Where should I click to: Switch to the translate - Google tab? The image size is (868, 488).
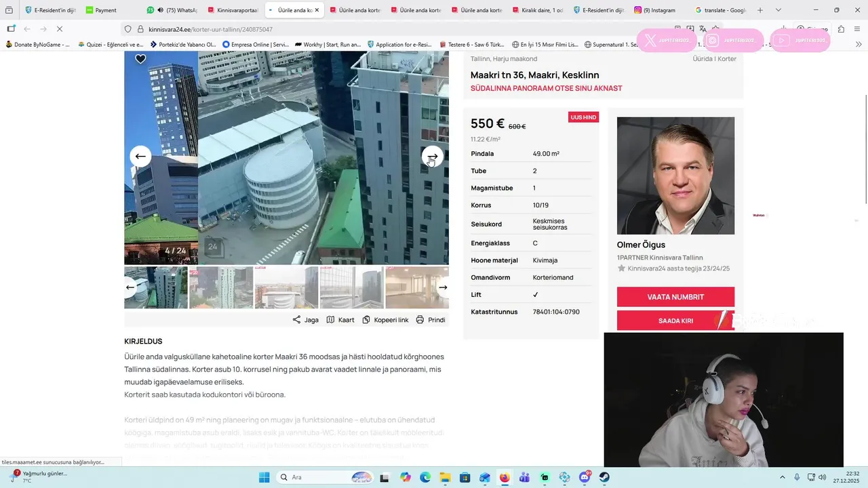tap(721, 10)
